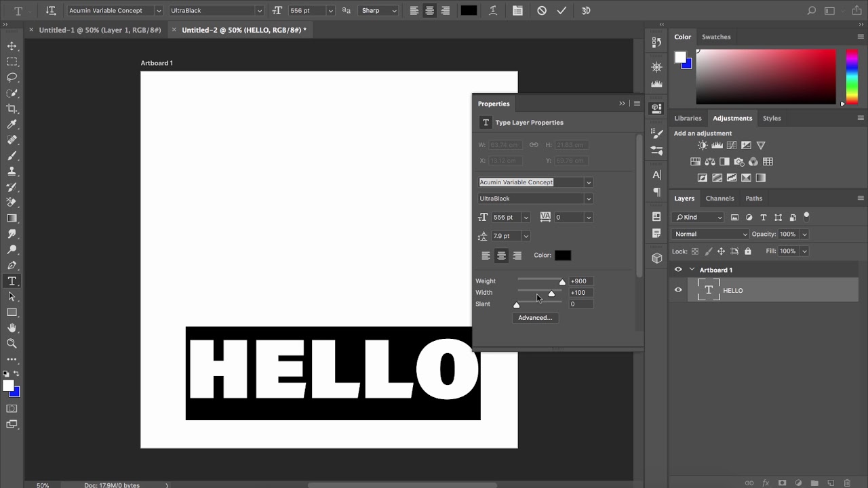The width and height of the screenshot is (868, 488).
Task: Select the Move tool
Action: click(12, 46)
